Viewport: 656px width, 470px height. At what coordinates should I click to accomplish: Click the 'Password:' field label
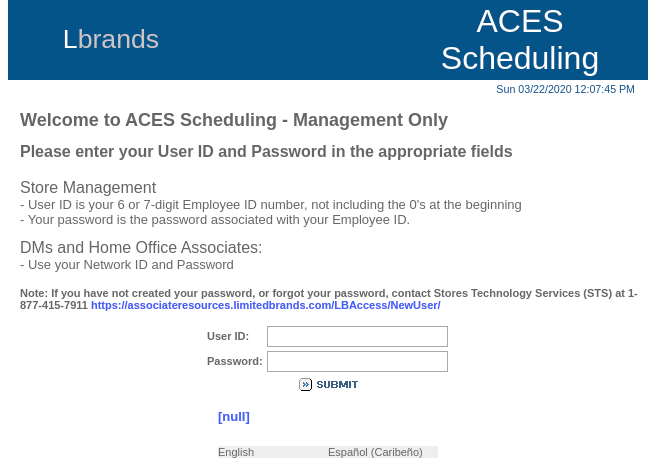point(234,362)
